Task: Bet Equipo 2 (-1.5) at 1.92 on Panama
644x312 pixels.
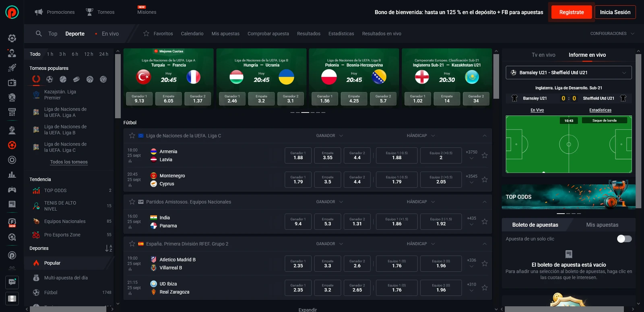Action: [441, 221]
